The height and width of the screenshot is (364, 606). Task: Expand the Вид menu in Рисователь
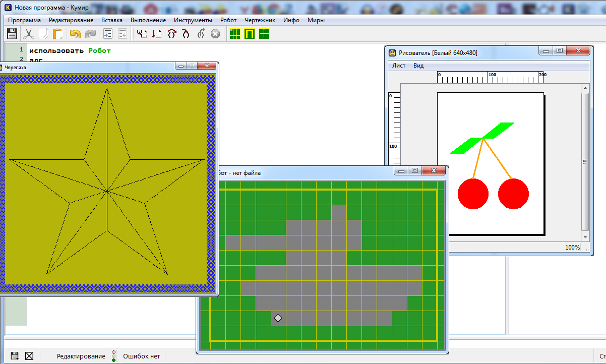click(418, 66)
